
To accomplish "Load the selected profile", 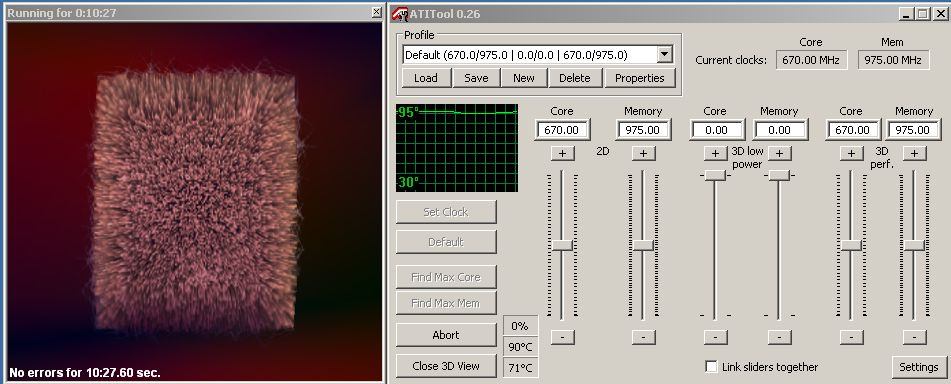I will point(426,78).
